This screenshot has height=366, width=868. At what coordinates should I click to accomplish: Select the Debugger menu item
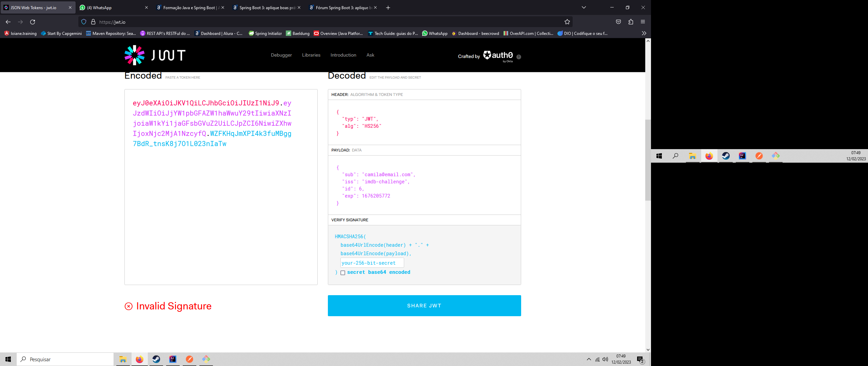[281, 55]
